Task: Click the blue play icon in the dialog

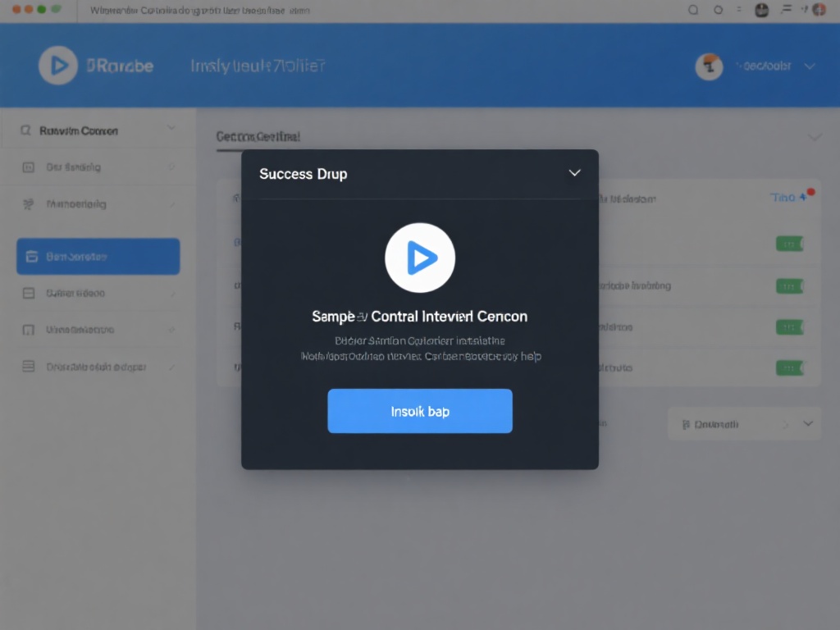Action: (420, 258)
